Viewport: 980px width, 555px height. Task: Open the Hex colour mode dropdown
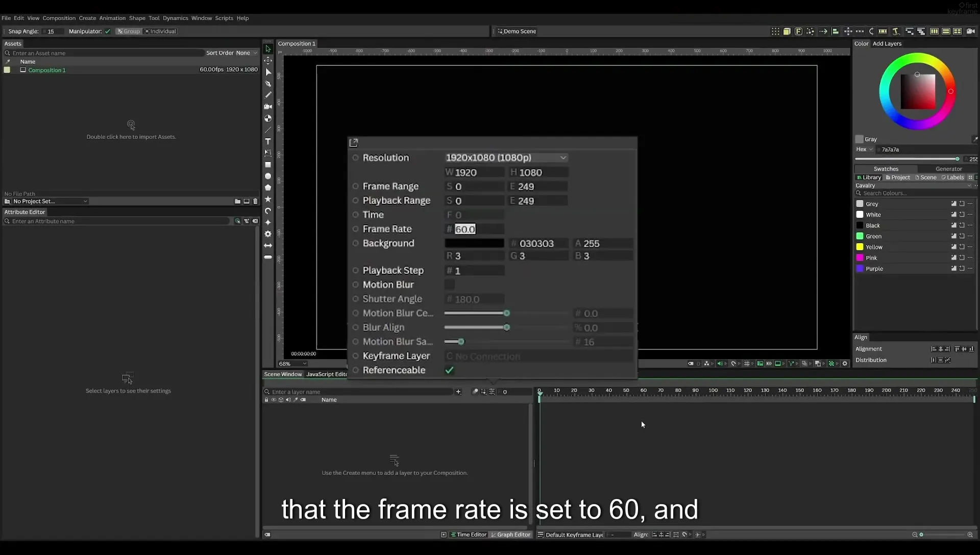(x=865, y=149)
